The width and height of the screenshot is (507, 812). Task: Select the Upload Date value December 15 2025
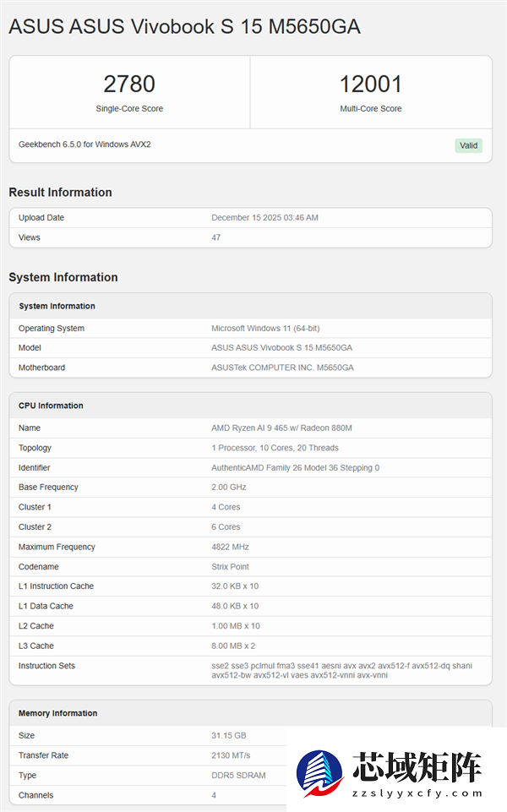click(x=264, y=218)
